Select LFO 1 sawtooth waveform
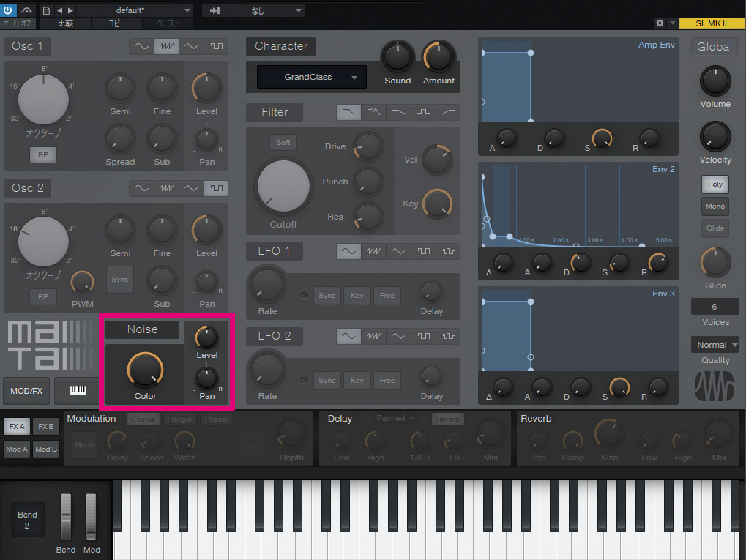746x560 pixels. point(373,251)
